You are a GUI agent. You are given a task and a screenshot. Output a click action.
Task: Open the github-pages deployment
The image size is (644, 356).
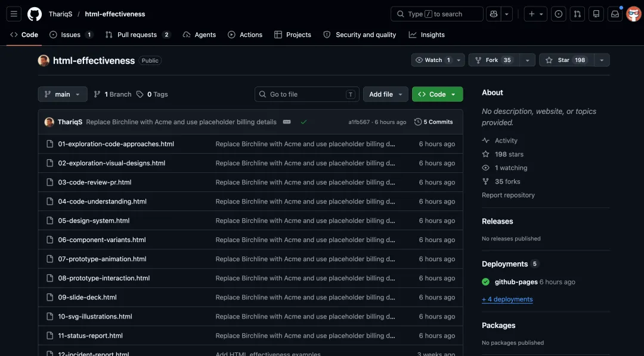point(516,282)
